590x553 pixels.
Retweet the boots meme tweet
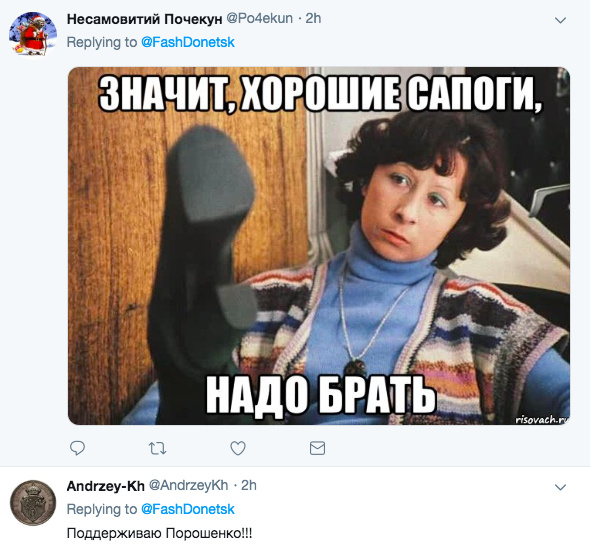tap(157, 448)
